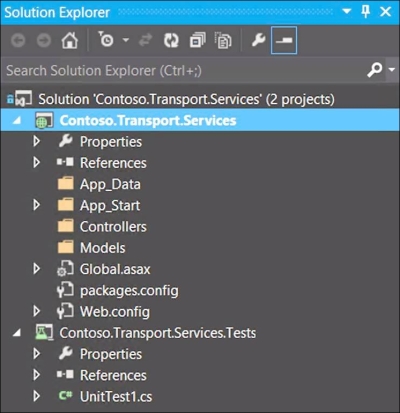Open the search options dropdown arrow
Image resolution: width=400 pixels, height=413 pixels.
(x=392, y=70)
